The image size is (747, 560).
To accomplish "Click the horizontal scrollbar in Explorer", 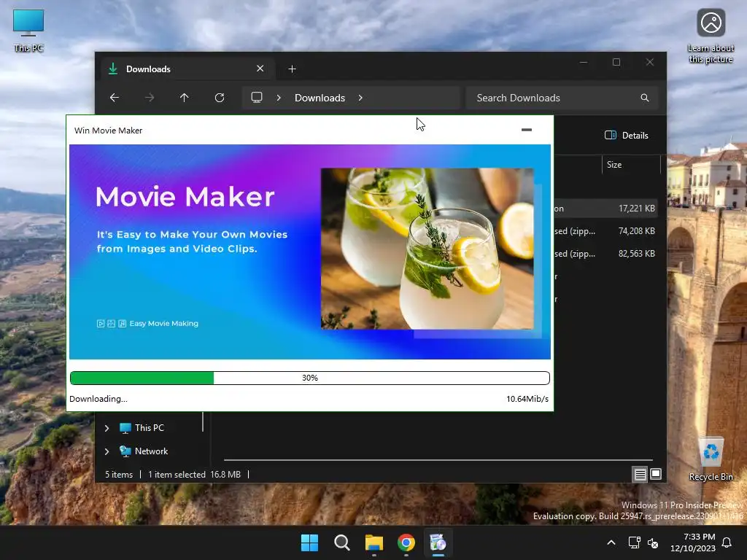I will [x=438, y=460].
